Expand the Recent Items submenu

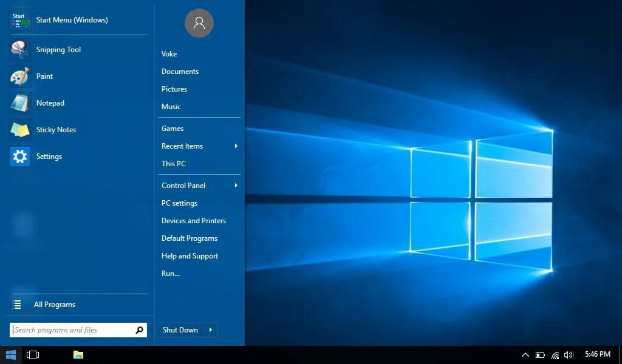coord(182,146)
